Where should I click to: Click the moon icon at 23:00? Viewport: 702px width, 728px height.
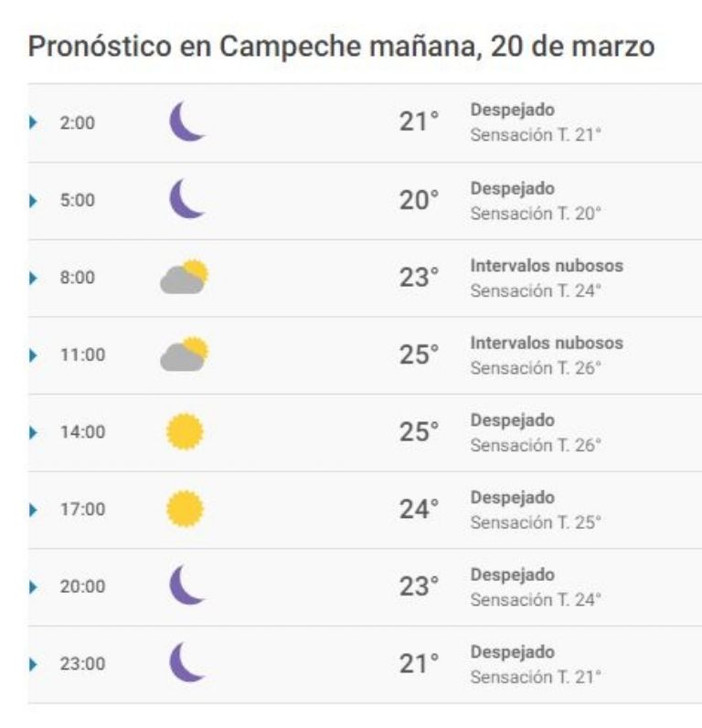(x=186, y=662)
